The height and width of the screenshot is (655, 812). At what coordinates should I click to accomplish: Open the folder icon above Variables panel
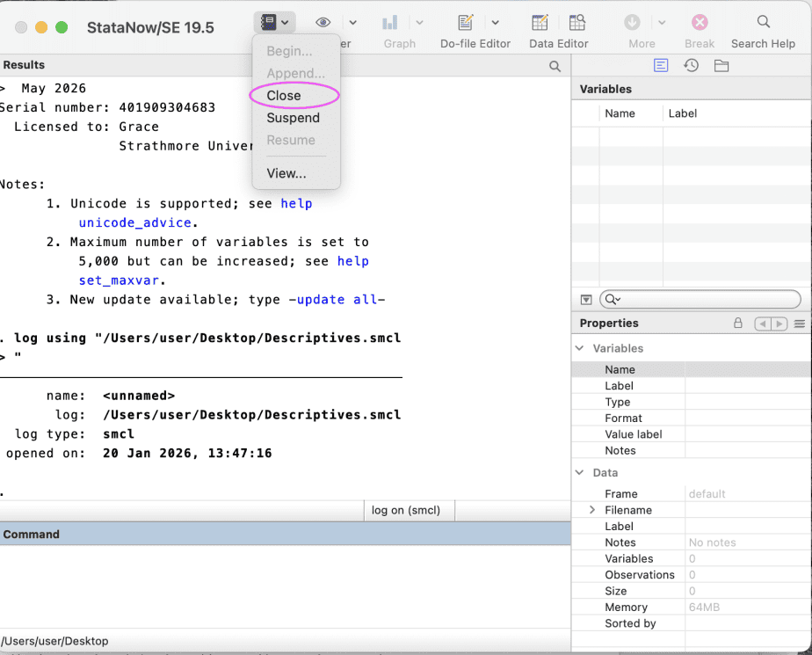point(721,66)
